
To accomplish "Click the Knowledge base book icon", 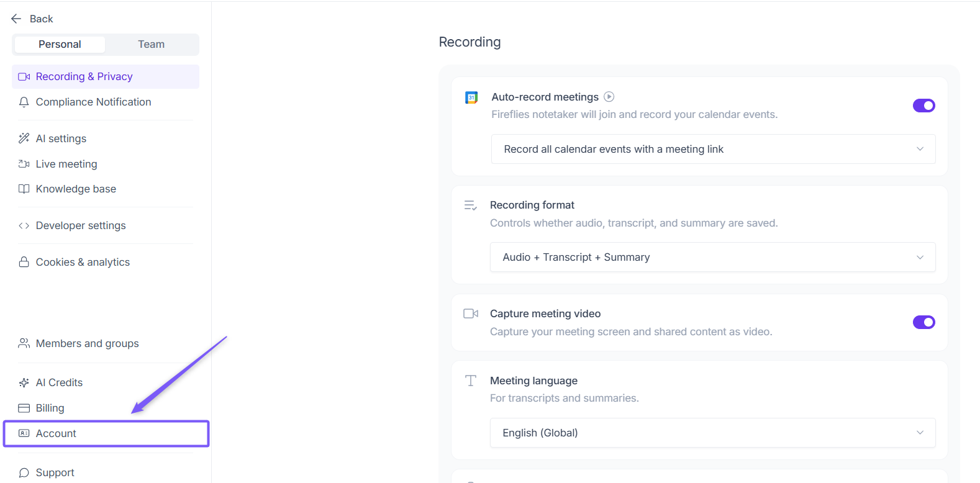I will (24, 189).
